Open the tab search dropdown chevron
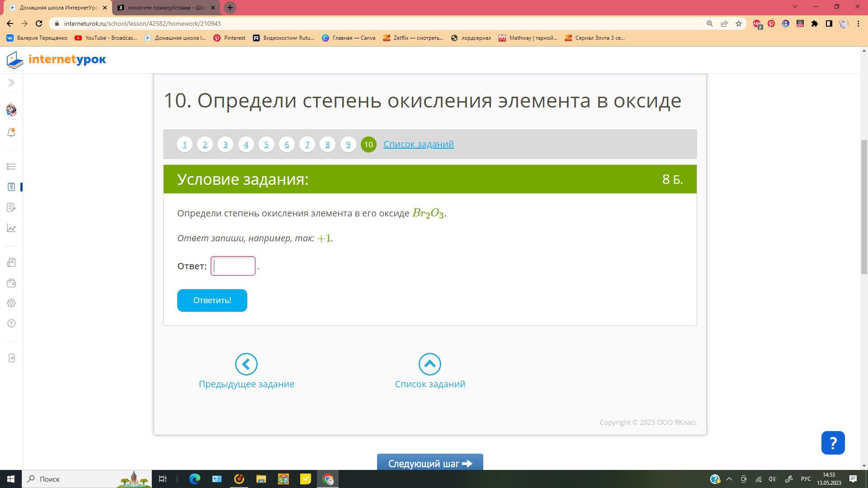Image resolution: width=868 pixels, height=488 pixels. pos(795,6)
